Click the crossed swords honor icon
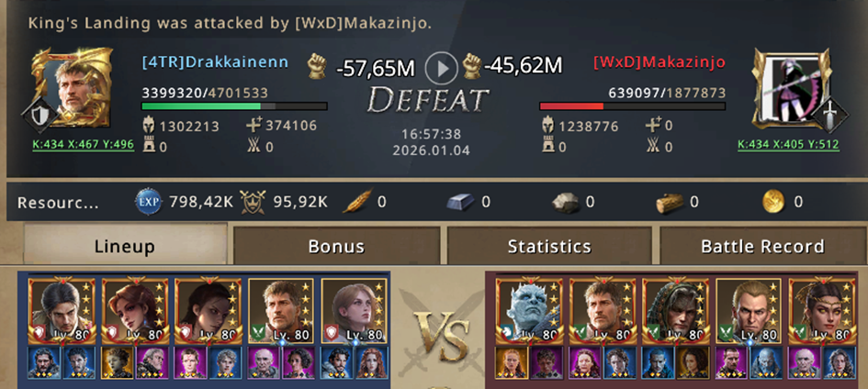868x389 pixels. coord(253,202)
